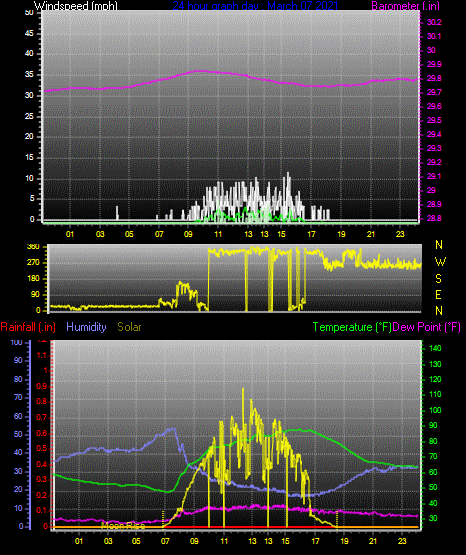Select the 'Solar' legend label
The height and width of the screenshot is (555, 466).
[129, 327]
